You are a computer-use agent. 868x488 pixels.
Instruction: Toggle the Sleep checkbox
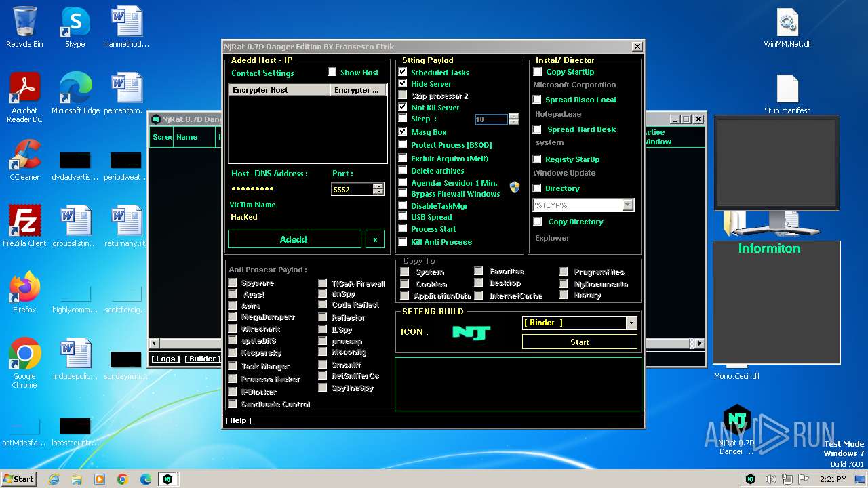[x=403, y=118]
